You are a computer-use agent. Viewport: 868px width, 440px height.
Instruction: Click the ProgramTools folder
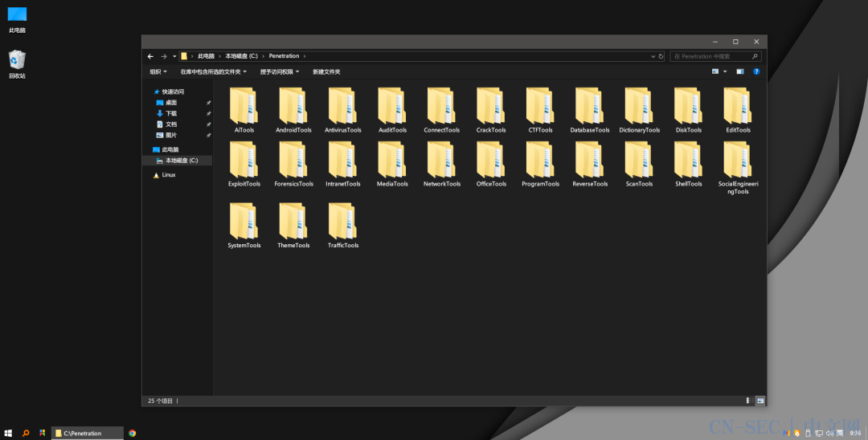[x=540, y=164]
